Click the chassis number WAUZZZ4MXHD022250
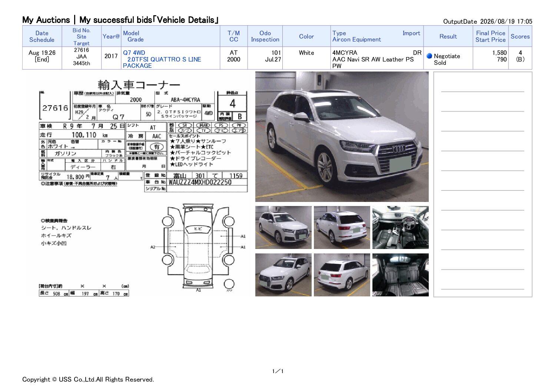The image size is (554, 392). click(200, 182)
